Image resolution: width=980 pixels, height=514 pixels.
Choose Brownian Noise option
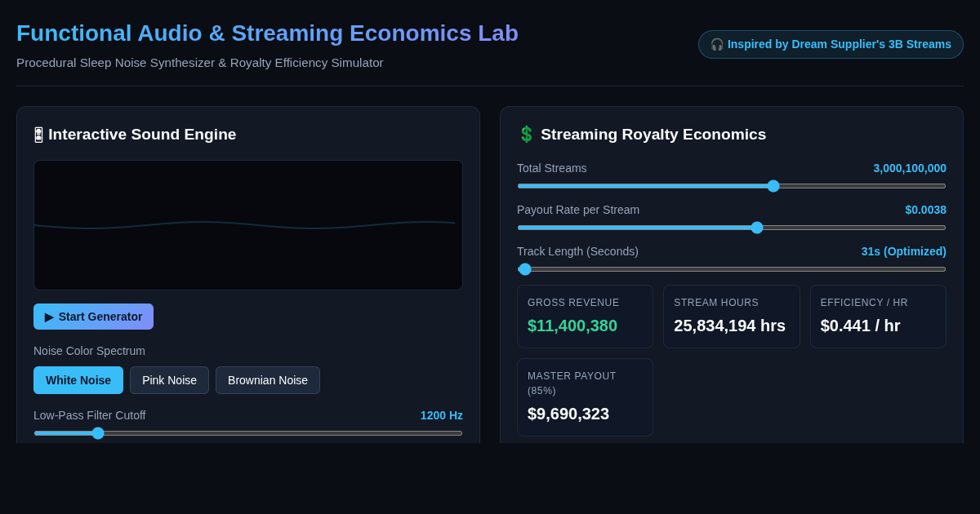click(268, 380)
